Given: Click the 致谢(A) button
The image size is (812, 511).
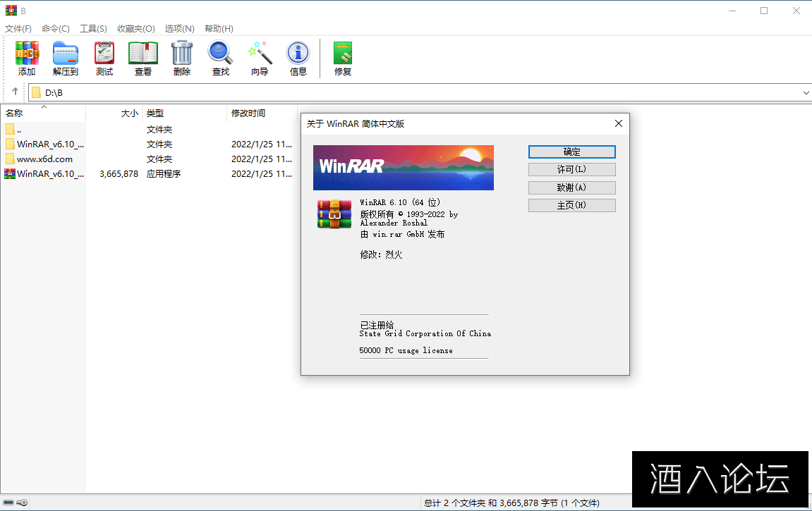Looking at the screenshot, I should point(571,187).
